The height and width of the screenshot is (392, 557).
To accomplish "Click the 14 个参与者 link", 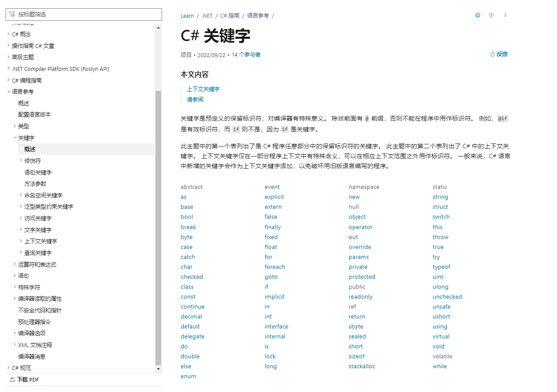I will 246,54.
